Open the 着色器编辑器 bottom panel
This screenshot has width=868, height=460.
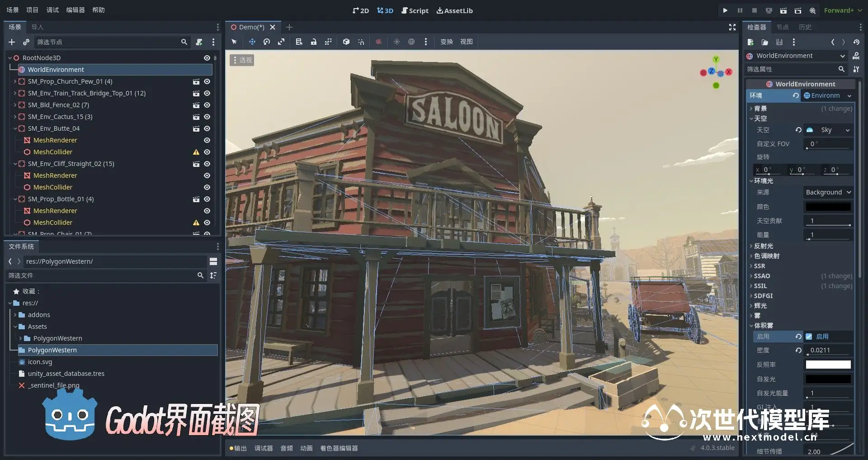pyautogui.click(x=339, y=448)
